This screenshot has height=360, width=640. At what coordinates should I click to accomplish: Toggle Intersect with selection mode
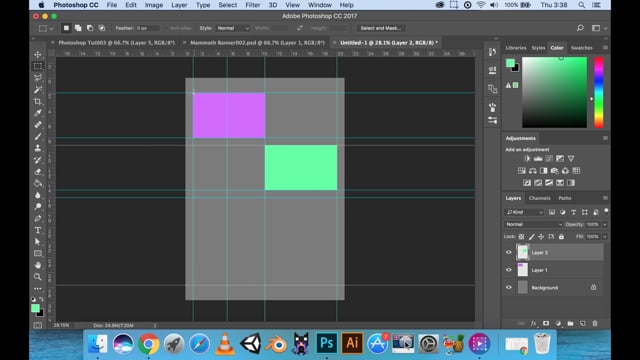(102, 28)
